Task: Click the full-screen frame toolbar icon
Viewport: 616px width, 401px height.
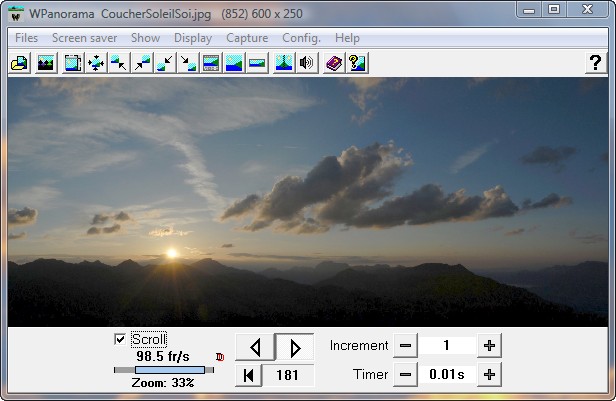Action: [x=73, y=63]
